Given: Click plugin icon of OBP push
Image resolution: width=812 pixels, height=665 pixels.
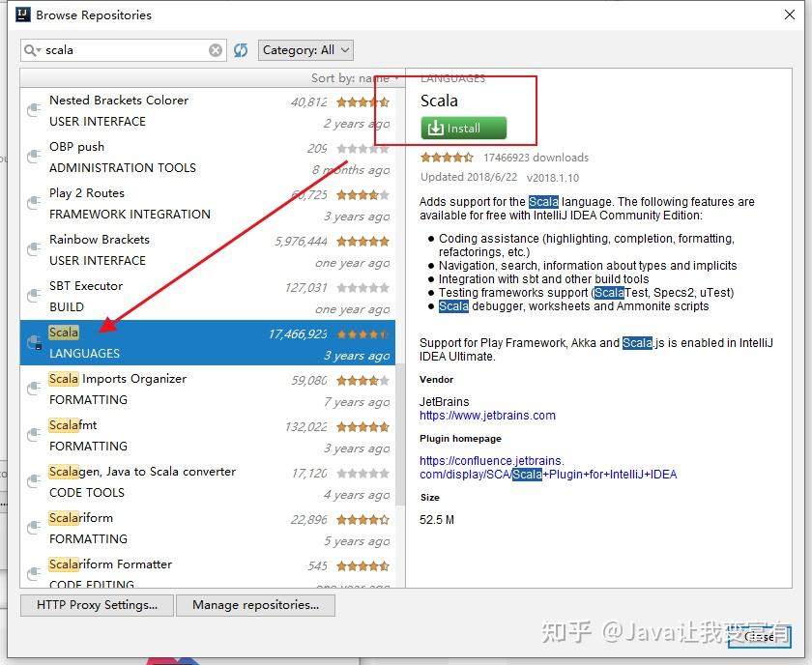Looking at the screenshot, I should click(x=34, y=156).
